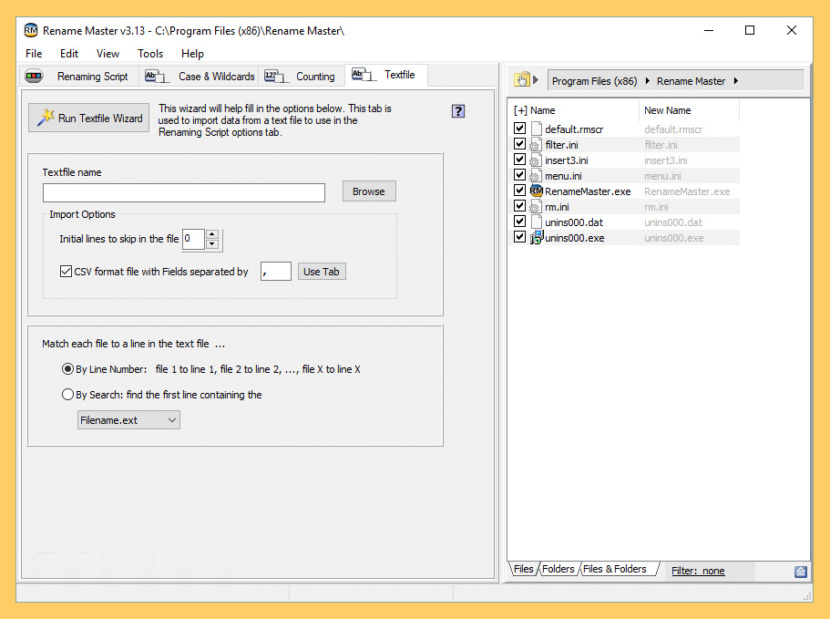Image resolution: width=830 pixels, height=619 pixels.
Task: Click the default.rmscr document icon
Action: (536, 129)
